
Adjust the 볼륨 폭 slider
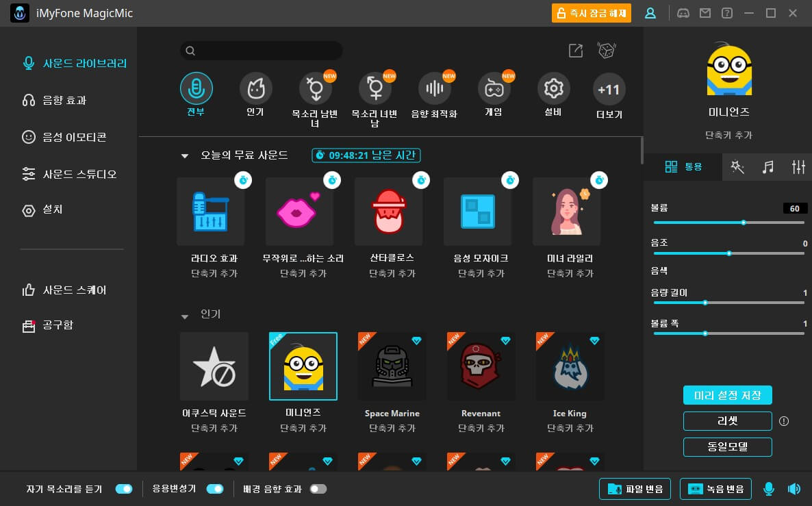coord(728,333)
